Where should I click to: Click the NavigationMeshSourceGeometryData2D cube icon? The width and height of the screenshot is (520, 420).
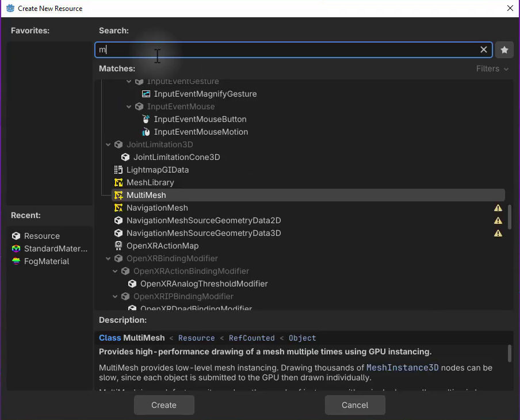coord(118,220)
